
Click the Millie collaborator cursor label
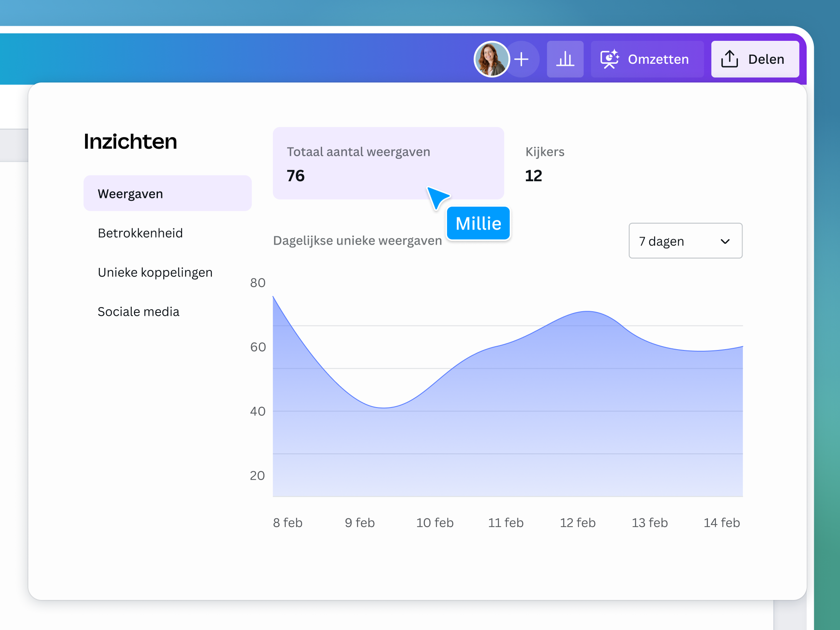478,223
